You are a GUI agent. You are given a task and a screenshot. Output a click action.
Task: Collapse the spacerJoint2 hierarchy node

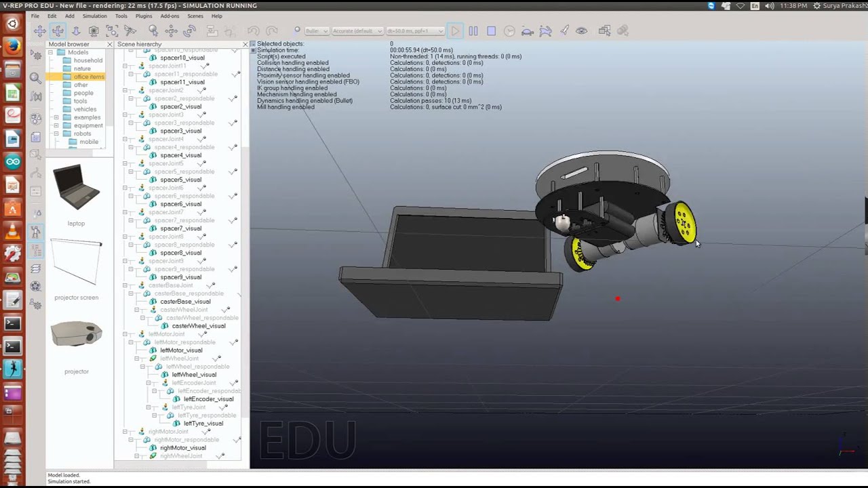pos(125,90)
